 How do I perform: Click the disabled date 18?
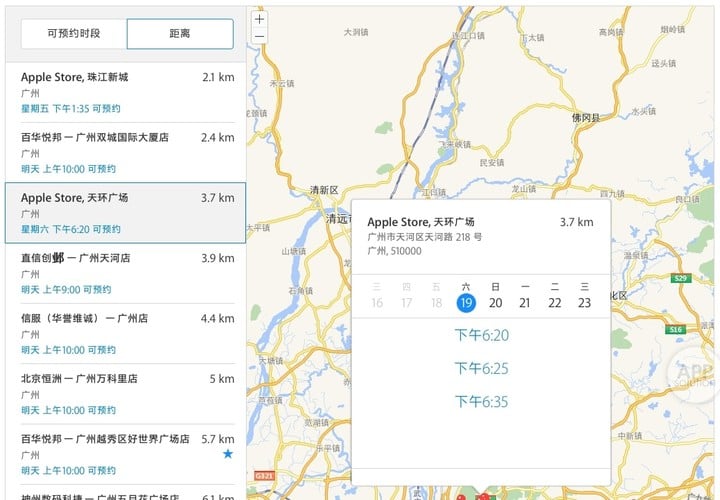point(436,303)
